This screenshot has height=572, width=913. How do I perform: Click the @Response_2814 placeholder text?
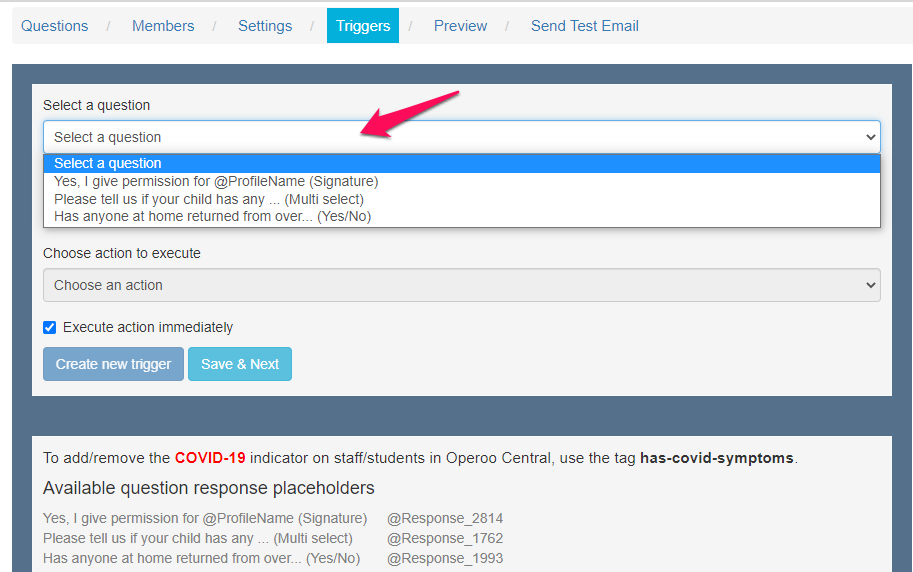click(x=445, y=518)
